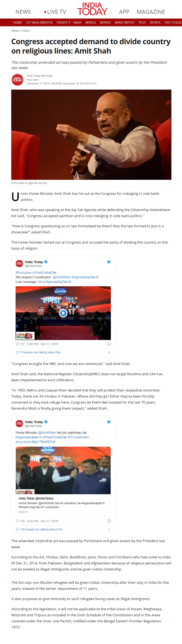
Task: Click the India breadcrumb link
Action: [25, 30]
